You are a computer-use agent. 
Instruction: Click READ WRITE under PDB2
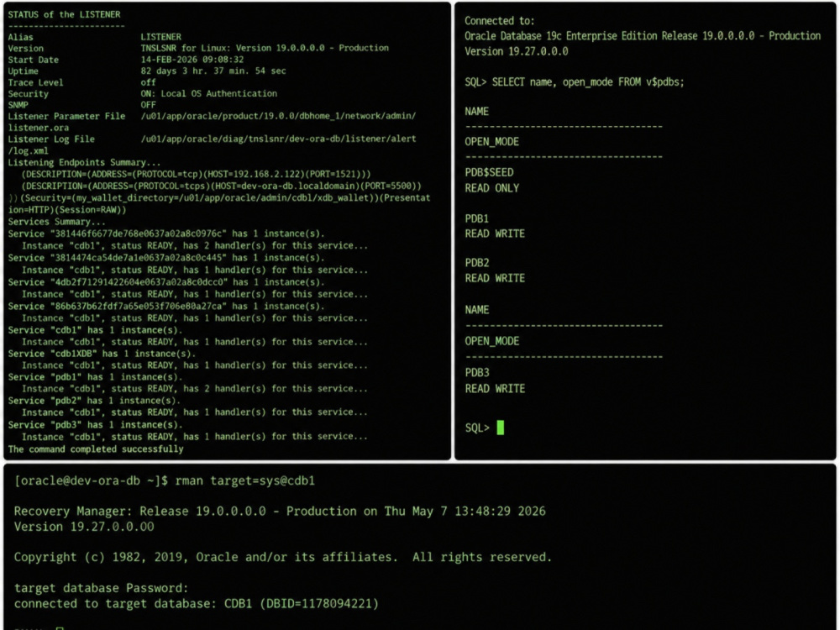pos(495,278)
